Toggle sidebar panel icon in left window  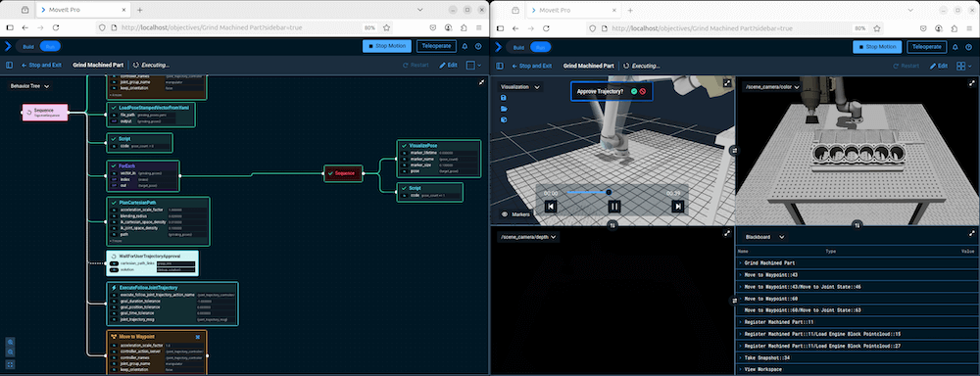coord(10,65)
